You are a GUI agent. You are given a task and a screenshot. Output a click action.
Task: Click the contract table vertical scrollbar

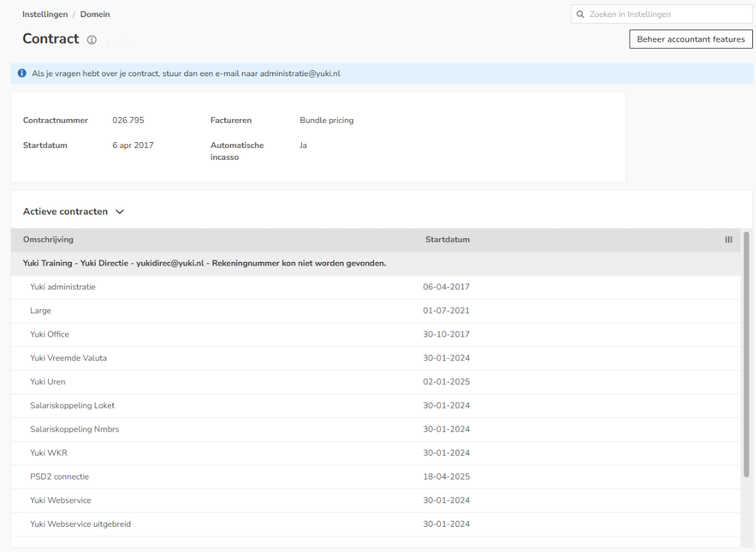pyautogui.click(x=746, y=354)
